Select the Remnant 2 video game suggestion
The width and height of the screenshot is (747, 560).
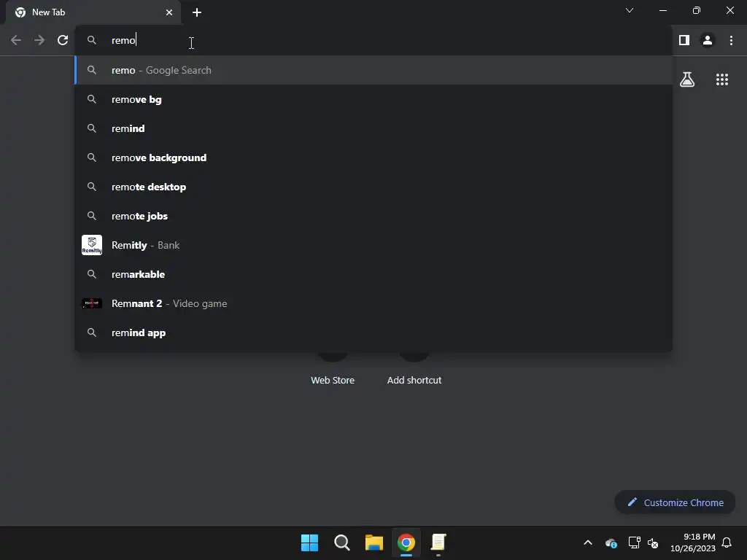[x=373, y=304]
